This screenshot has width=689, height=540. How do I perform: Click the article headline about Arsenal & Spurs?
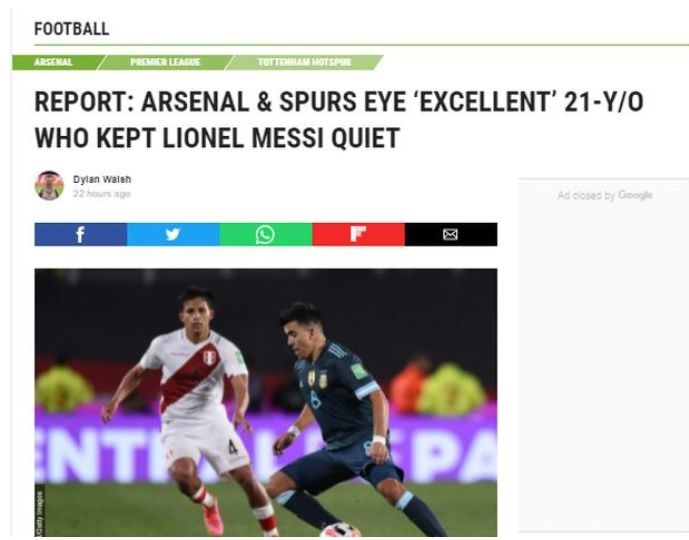(339, 120)
